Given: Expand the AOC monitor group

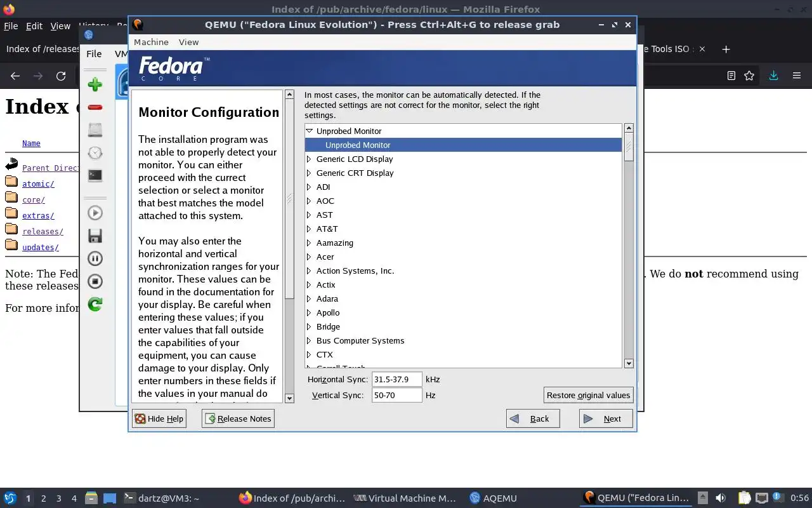Looking at the screenshot, I should [309, 201].
